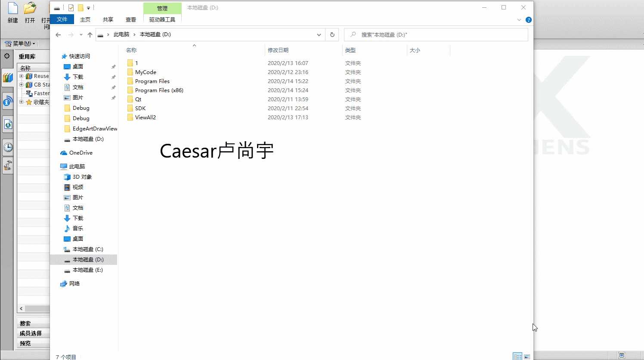644x360 pixels.
Task: Expand the 收藏夹 favorites tree node
Action: click(22, 102)
